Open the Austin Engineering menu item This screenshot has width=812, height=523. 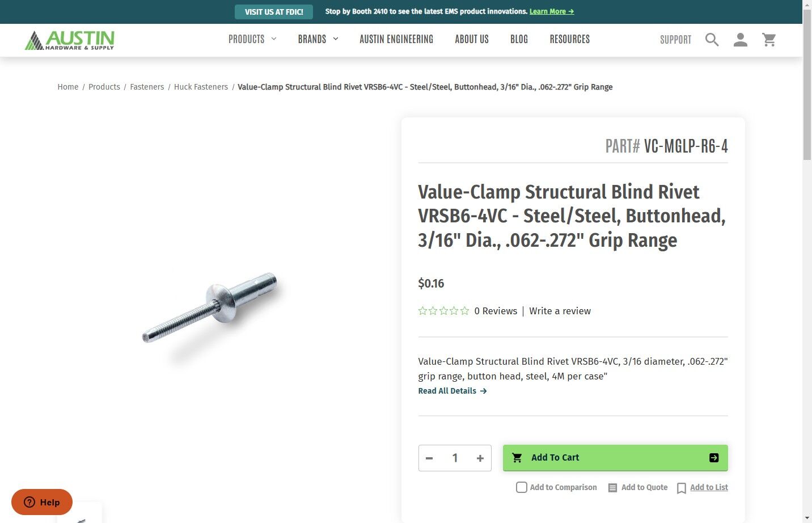[396, 39]
